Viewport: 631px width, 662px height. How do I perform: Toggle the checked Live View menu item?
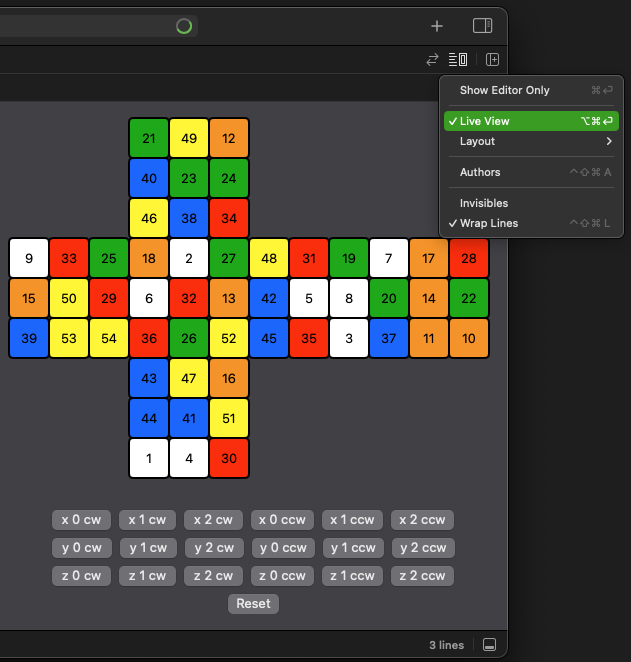(531, 121)
